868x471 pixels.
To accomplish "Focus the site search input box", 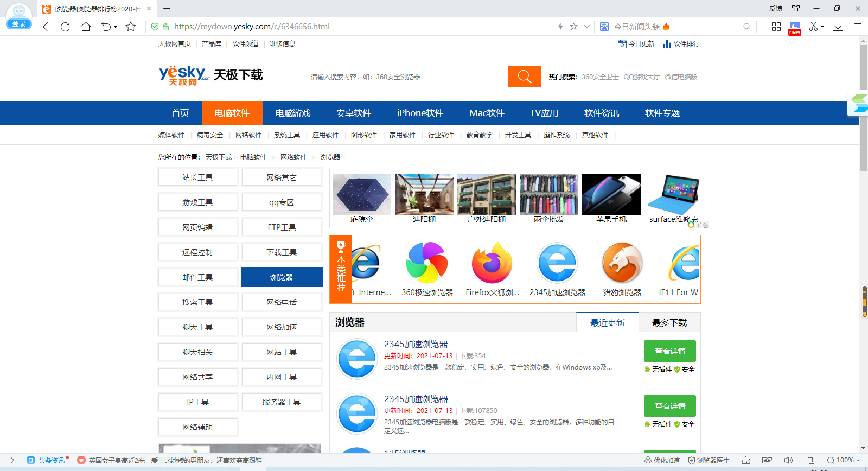I will [x=408, y=77].
